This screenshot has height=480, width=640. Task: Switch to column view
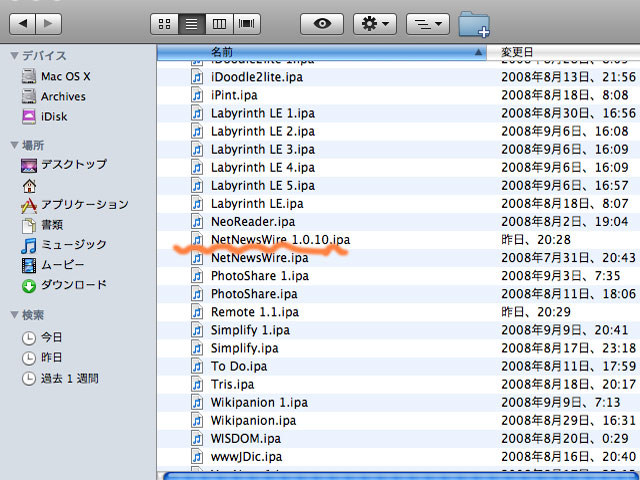pos(219,24)
